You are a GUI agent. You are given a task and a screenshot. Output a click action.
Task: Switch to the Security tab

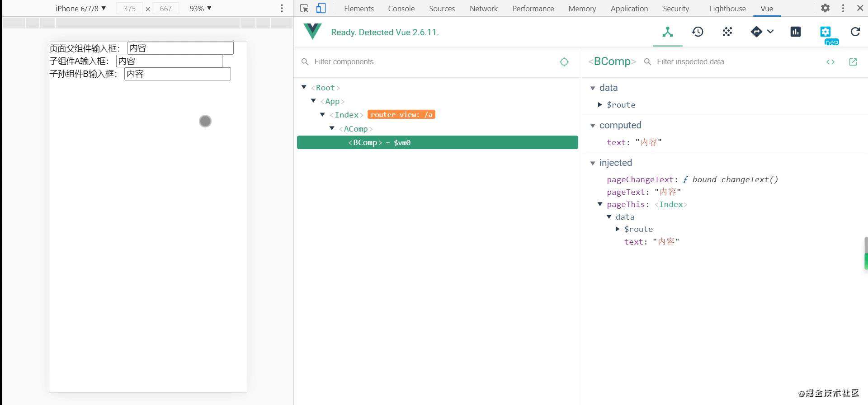(676, 9)
